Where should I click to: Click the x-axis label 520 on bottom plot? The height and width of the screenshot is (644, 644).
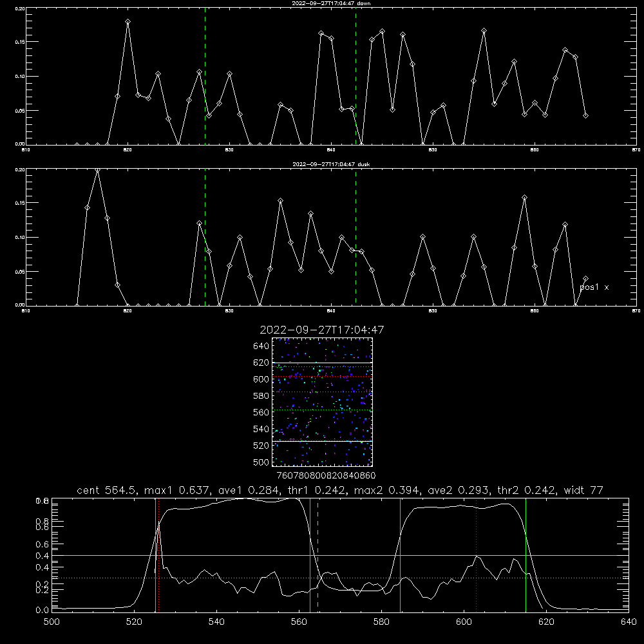[x=134, y=622]
